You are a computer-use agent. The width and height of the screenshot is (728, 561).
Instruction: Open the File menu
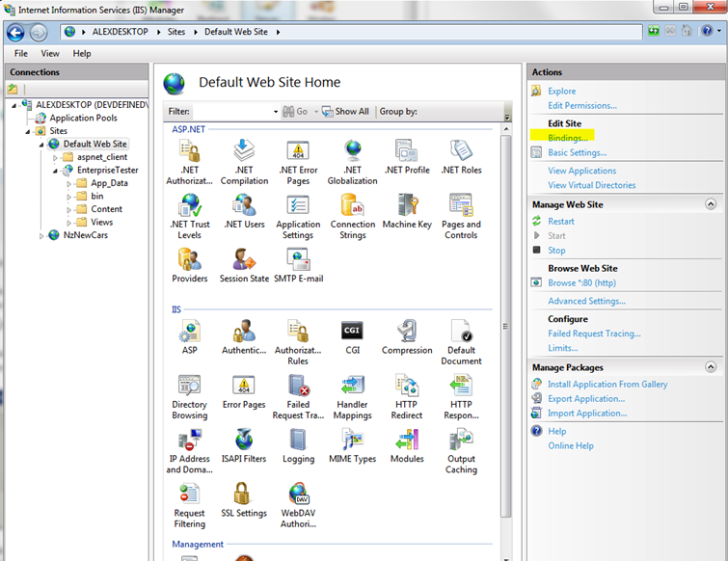[20, 54]
